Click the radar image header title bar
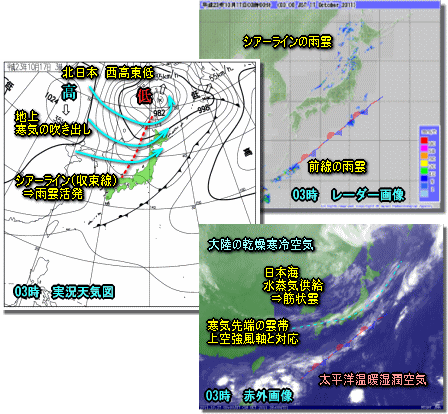The width and height of the screenshot is (448, 414). [320, 5]
